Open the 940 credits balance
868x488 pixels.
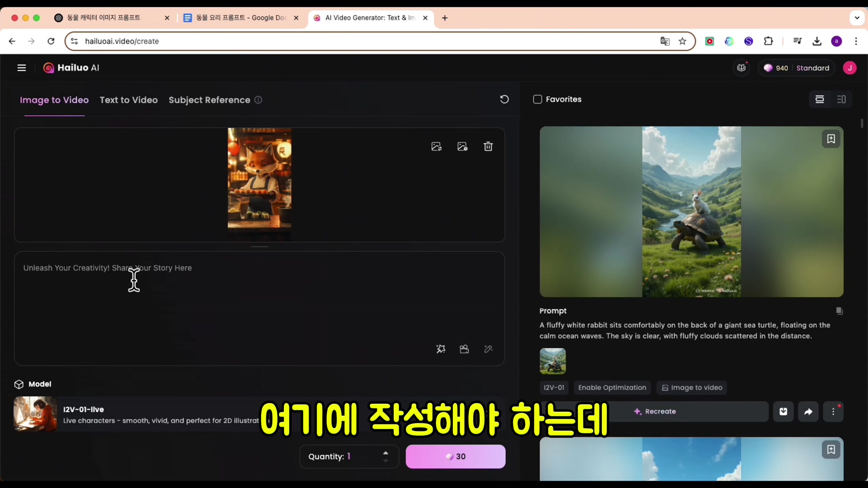(x=776, y=68)
